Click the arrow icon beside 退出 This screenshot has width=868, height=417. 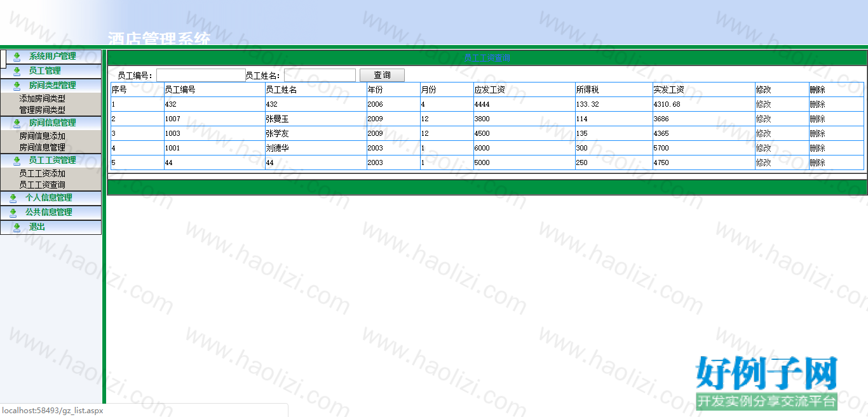(x=17, y=227)
